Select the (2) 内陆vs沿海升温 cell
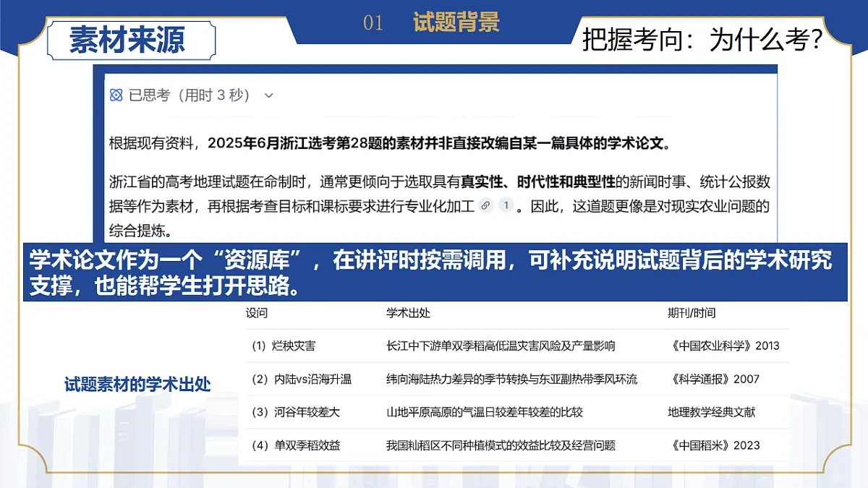Screen dimensions: 868x488 point(301,379)
